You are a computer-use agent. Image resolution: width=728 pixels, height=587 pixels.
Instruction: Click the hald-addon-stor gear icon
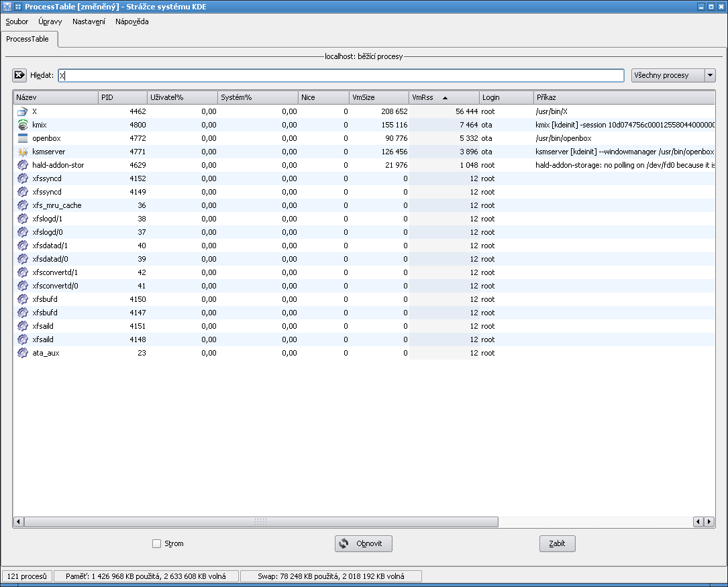[x=22, y=165]
